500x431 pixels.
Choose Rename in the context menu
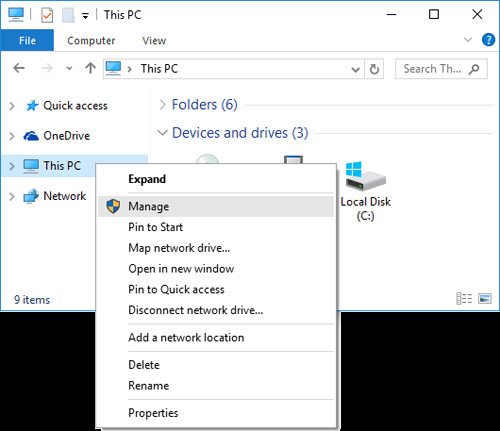[216, 386]
